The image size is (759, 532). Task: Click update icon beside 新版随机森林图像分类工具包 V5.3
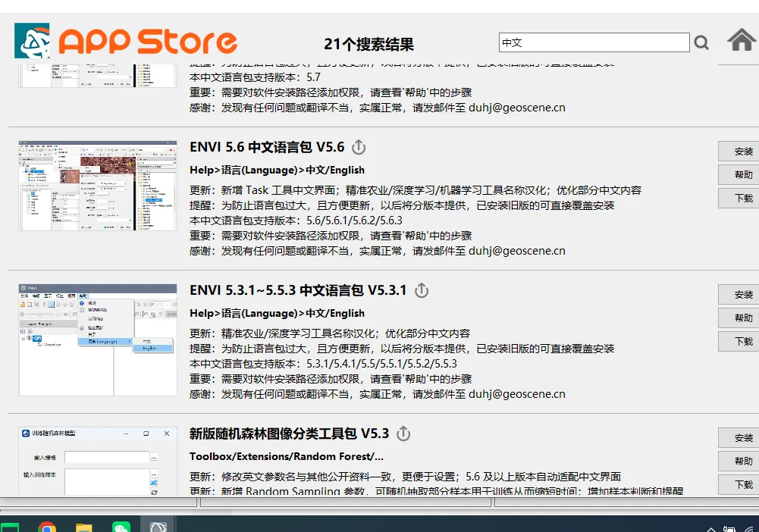click(x=403, y=433)
